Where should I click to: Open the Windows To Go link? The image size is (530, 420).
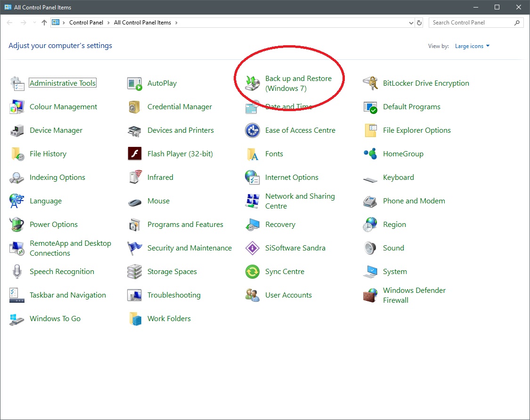(55, 319)
